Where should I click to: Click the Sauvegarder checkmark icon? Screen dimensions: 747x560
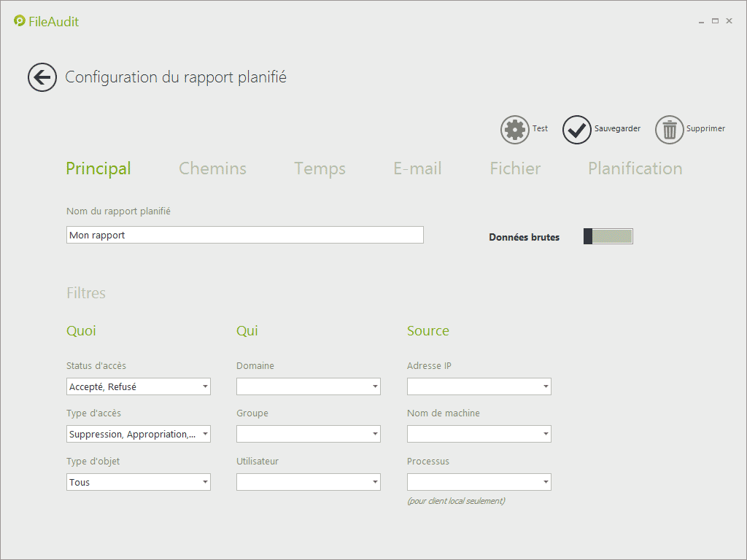pos(576,130)
